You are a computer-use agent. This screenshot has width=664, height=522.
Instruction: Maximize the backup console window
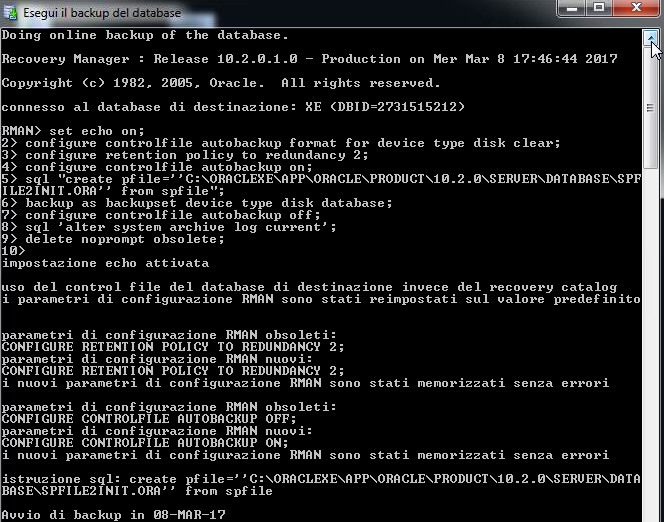tap(599, 8)
